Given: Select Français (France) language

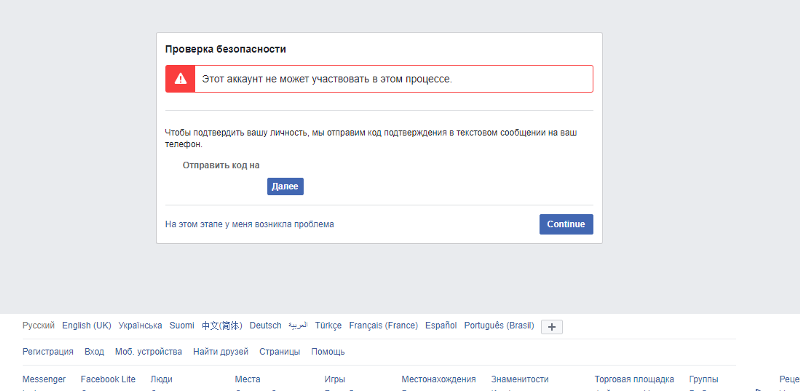Looking at the screenshot, I should click(x=383, y=326).
